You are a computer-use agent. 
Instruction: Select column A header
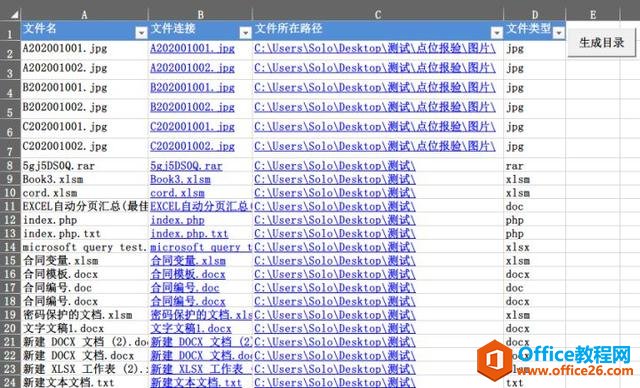click(84, 15)
